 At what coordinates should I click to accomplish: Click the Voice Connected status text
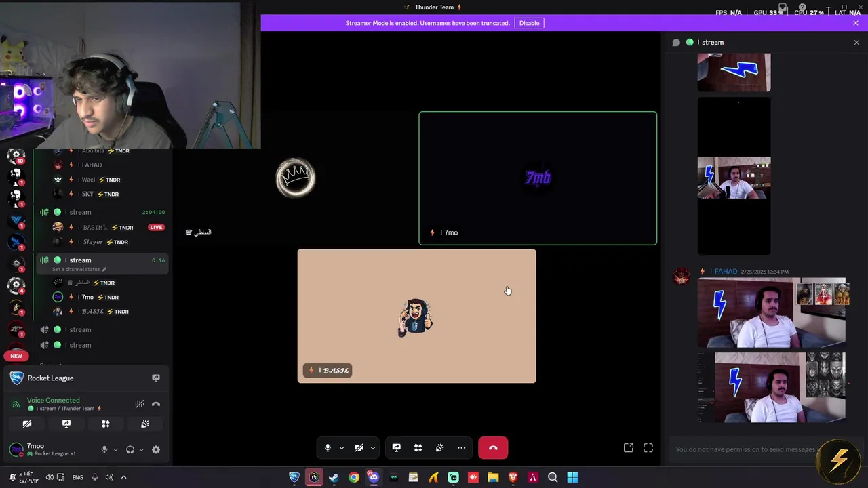[53, 400]
